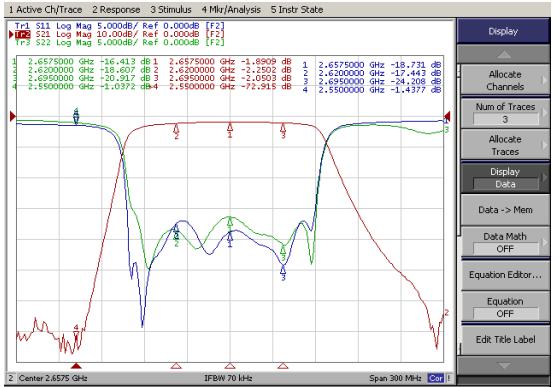Expand the Allocate Channels softkey
Viewport: 557px width, 387px height.
(x=505, y=80)
